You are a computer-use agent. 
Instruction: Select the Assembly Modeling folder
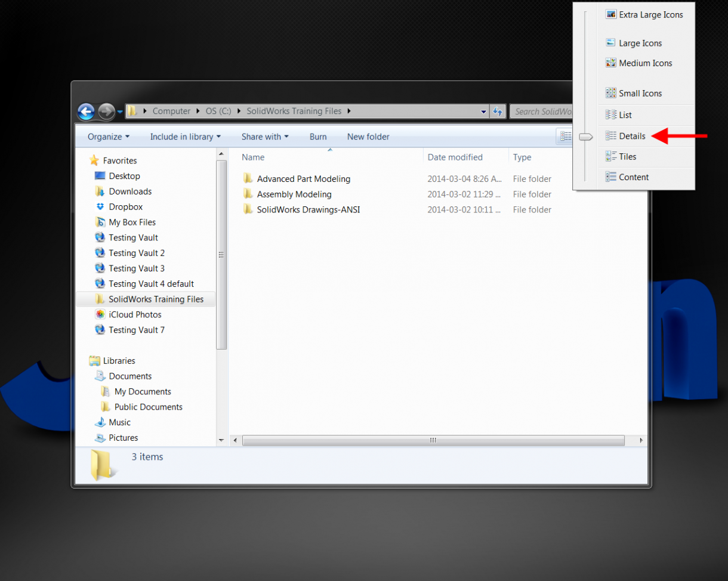pyautogui.click(x=294, y=194)
